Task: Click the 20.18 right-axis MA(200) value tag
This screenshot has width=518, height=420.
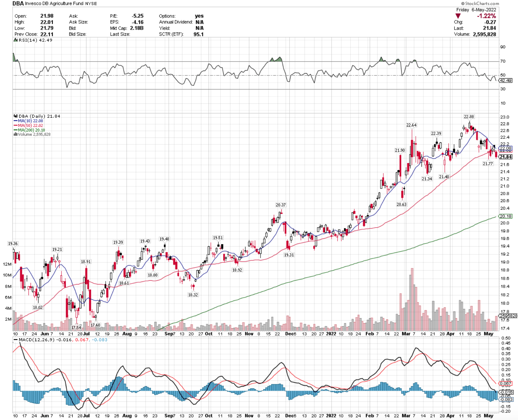Action: [506, 216]
